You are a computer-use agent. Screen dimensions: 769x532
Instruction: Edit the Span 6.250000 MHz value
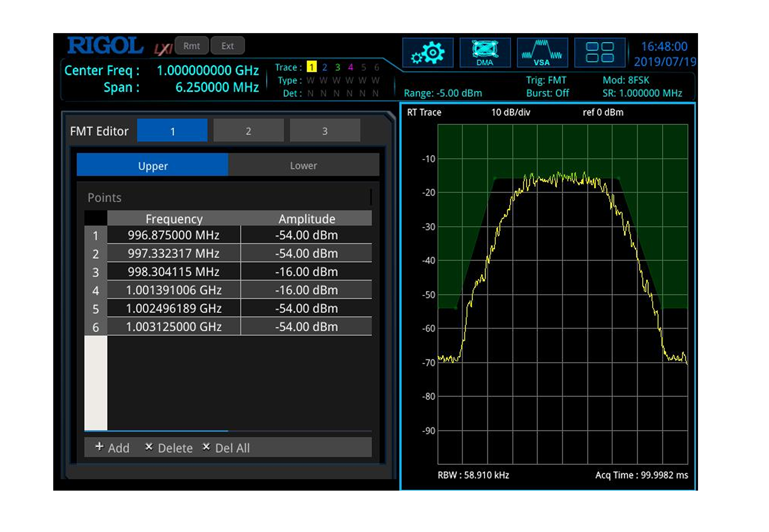217,87
